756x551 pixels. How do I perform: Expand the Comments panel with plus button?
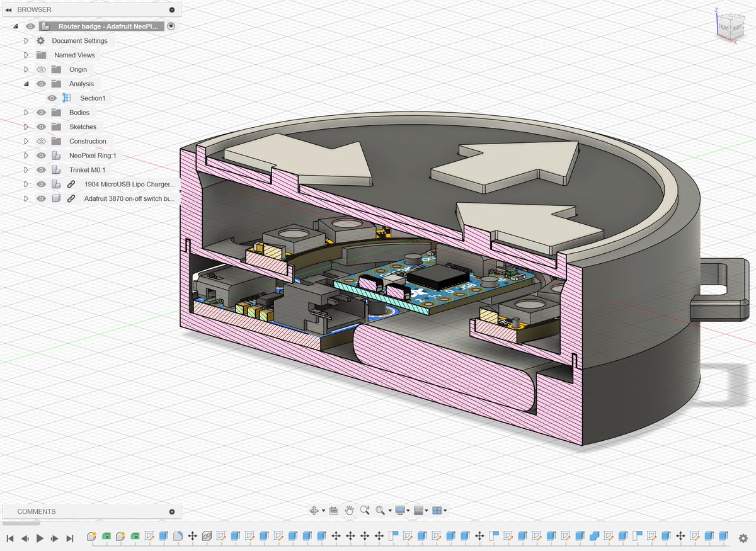click(172, 512)
